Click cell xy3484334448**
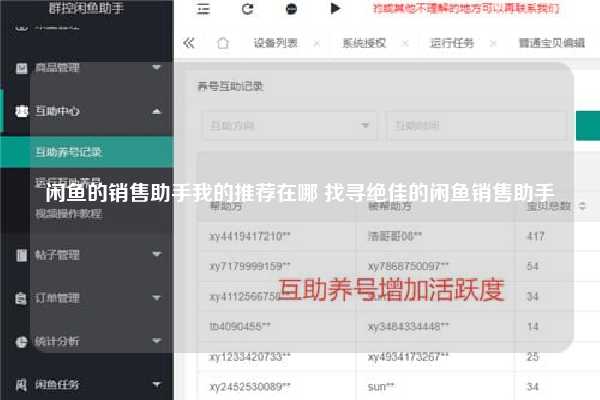Viewport: 600px width, 400px height. point(408,326)
